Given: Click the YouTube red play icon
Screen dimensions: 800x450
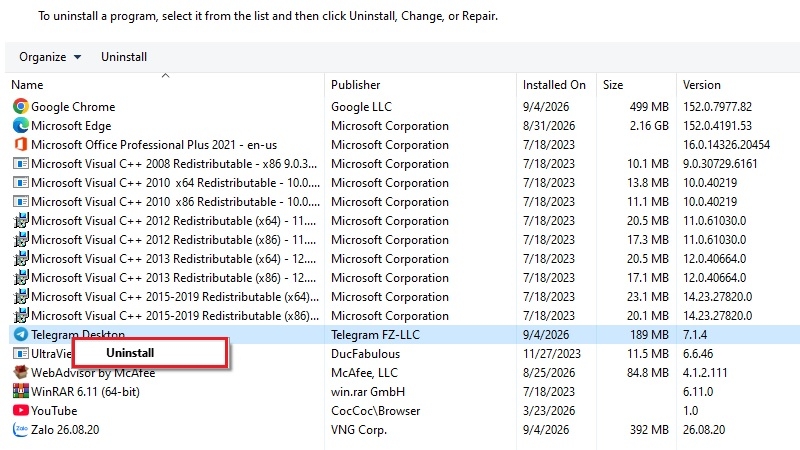Looking at the screenshot, I should click(x=20, y=410).
